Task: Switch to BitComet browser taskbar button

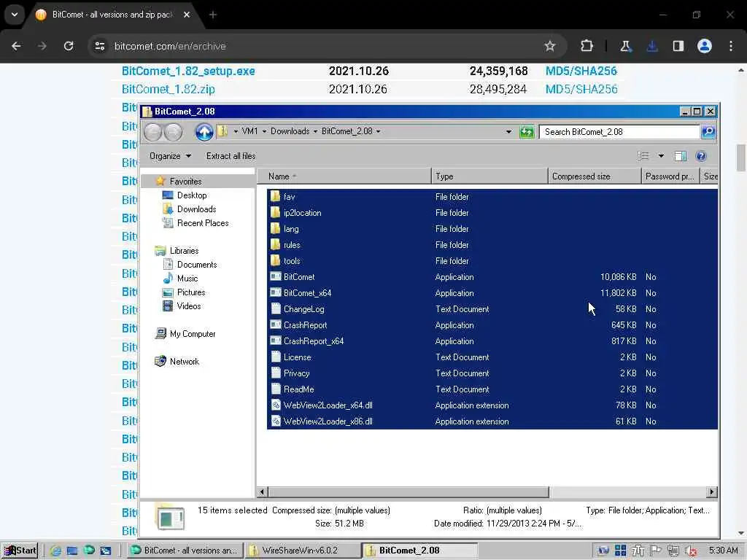Action: tap(185, 551)
